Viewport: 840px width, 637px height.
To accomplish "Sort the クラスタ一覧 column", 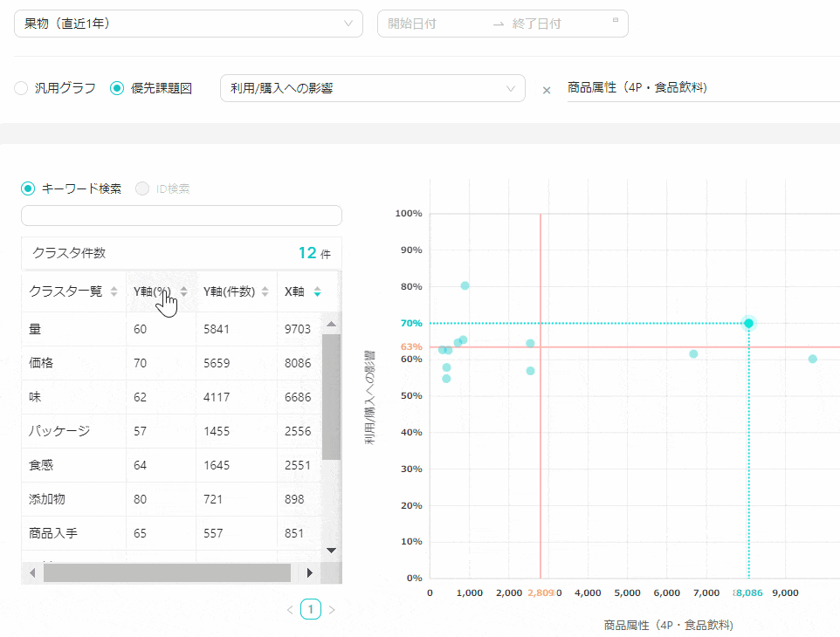I will [x=114, y=292].
